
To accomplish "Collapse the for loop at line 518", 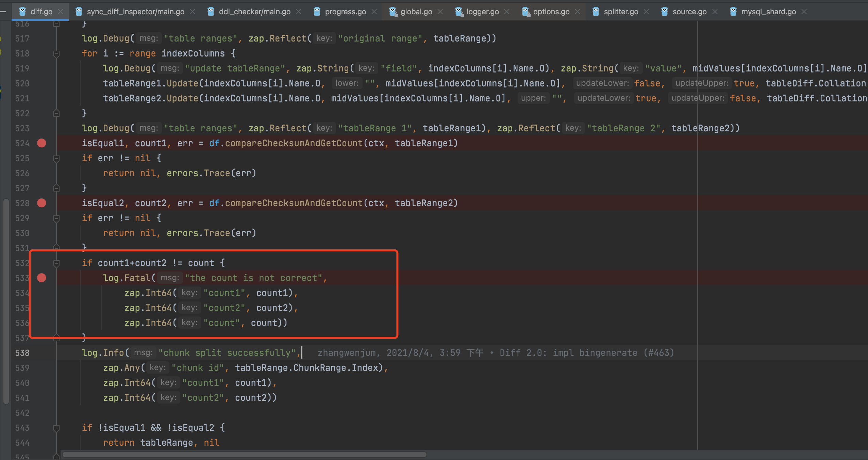I will point(56,54).
